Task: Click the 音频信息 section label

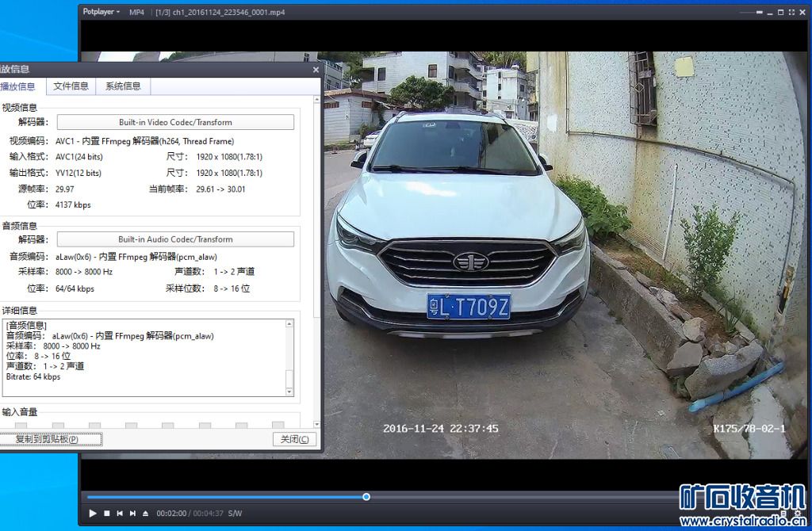Action: click(20, 226)
